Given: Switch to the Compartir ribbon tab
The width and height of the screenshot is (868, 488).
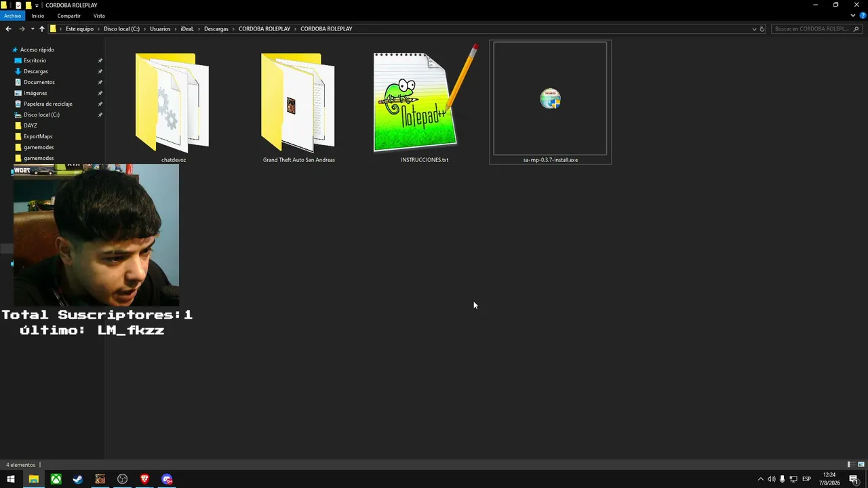Looking at the screenshot, I should click(x=68, y=16).
